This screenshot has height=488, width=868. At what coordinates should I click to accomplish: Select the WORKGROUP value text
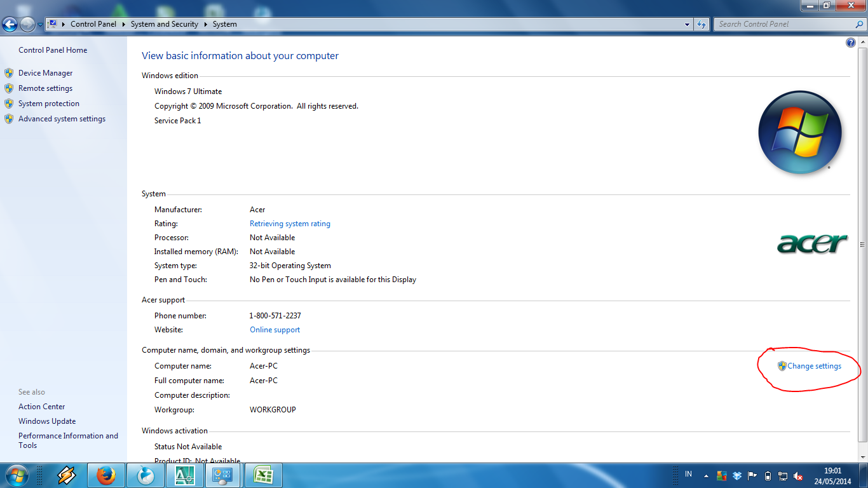pos(273,410)
